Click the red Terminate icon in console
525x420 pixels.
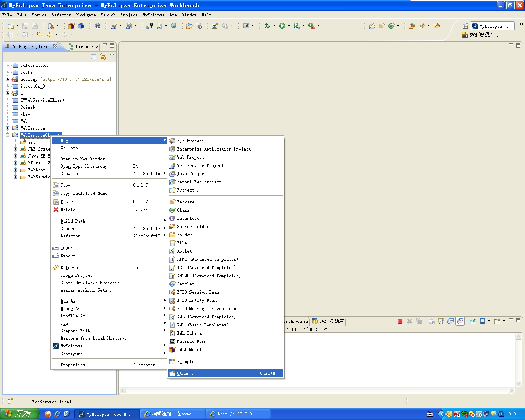[x=400, y=321]
